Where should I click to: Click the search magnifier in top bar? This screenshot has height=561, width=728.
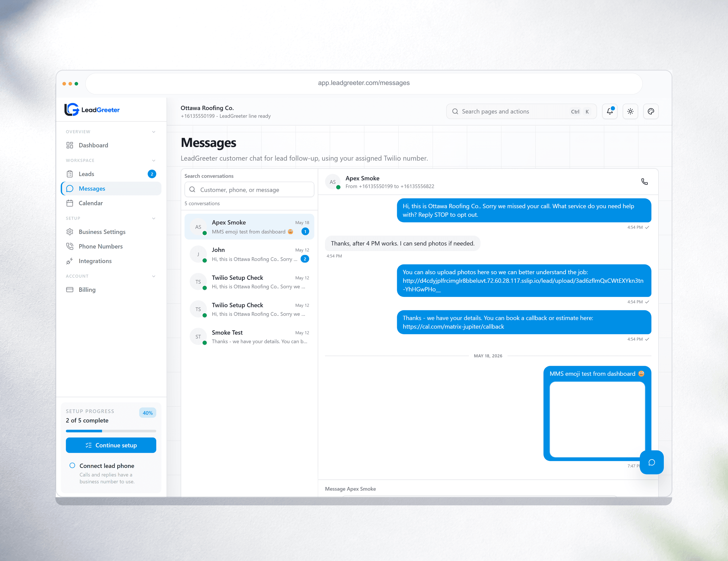tap(455, 111)
